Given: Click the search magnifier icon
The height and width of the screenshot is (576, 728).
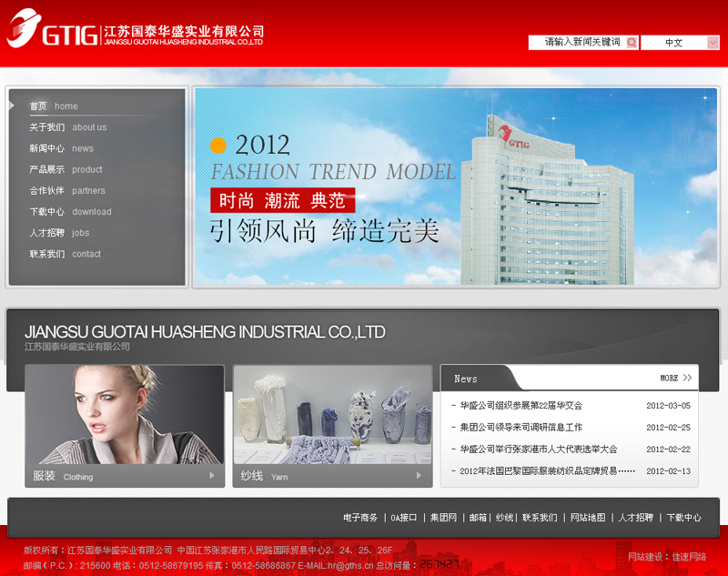Looking at the screenshot, I should tap(632, 43).
